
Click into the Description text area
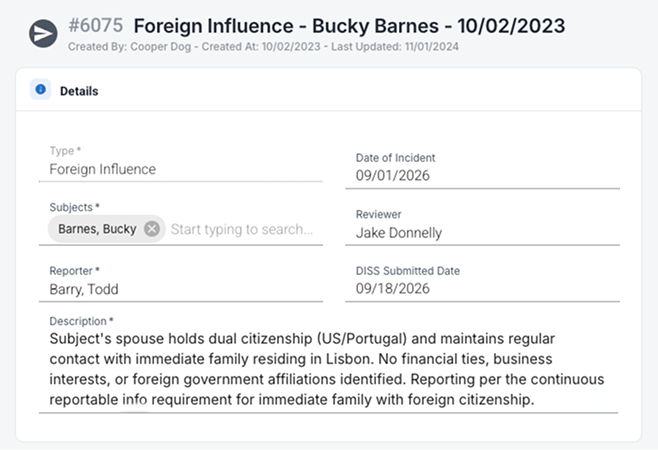click(328, 369)
